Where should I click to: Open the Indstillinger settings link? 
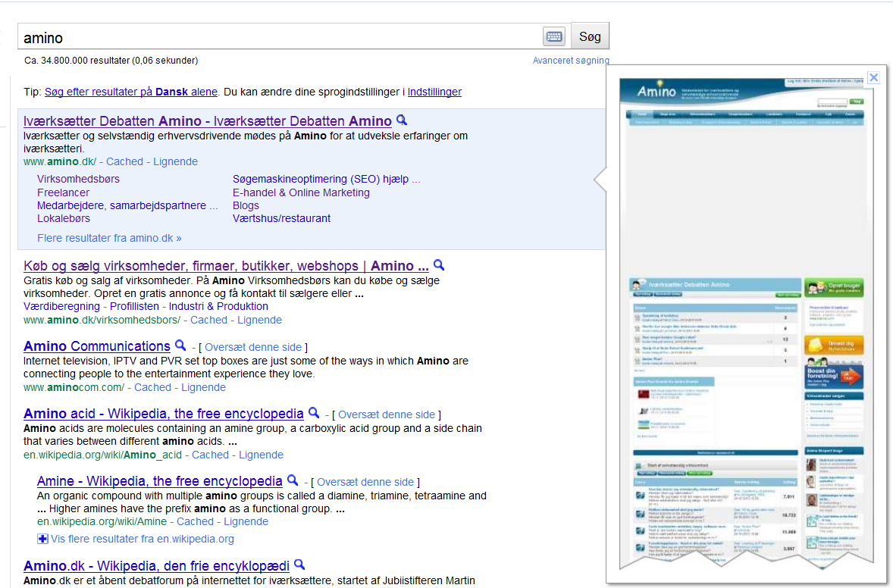tap(434, 92)
